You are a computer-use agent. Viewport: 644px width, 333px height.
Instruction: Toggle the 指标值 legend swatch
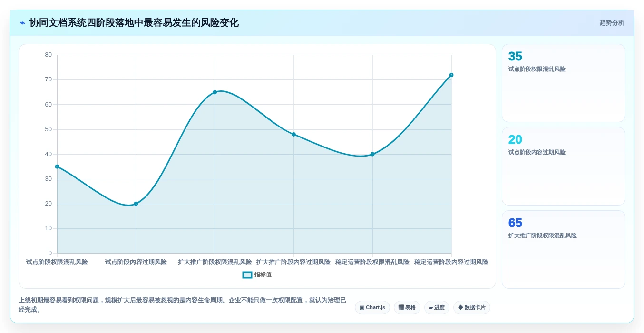[247, 275]
